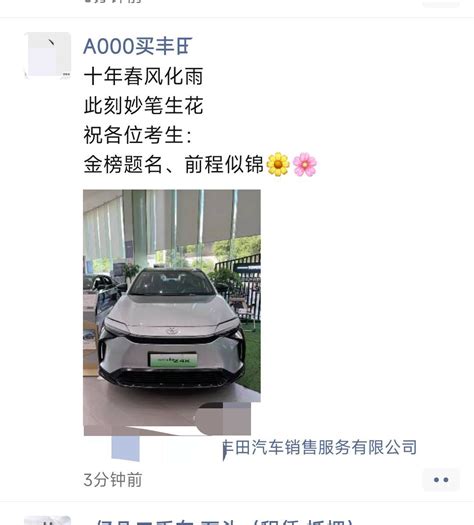This screenshot has height=525, width=474.
Task: Click the Toyota emblem on the car
Action: point(172,331)
